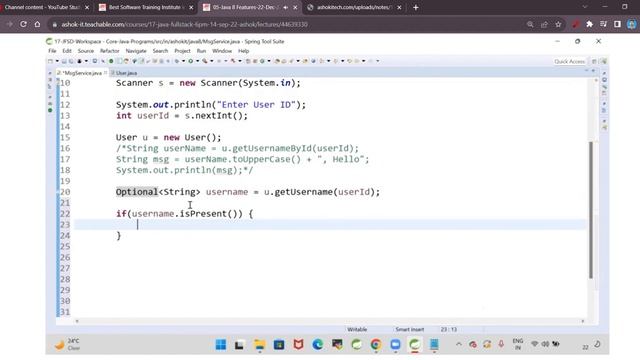Switch to Best Software Training Institute tab

click(x=144, y=7)
